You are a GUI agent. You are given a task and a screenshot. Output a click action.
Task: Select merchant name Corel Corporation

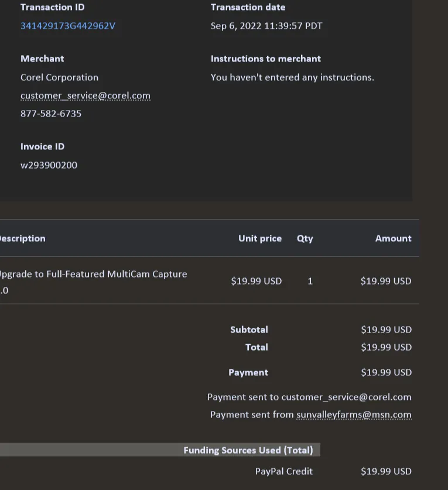pos(59,77)
